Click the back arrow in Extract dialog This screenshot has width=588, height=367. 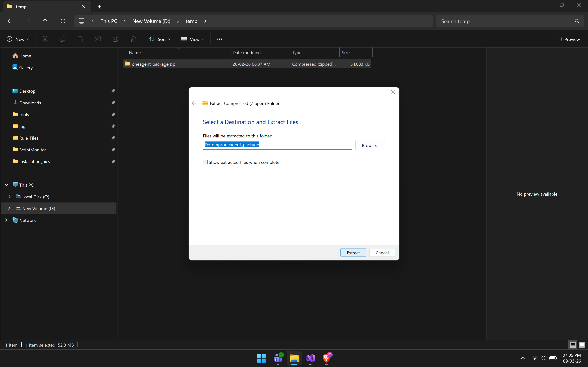click(x=194, y=103)
